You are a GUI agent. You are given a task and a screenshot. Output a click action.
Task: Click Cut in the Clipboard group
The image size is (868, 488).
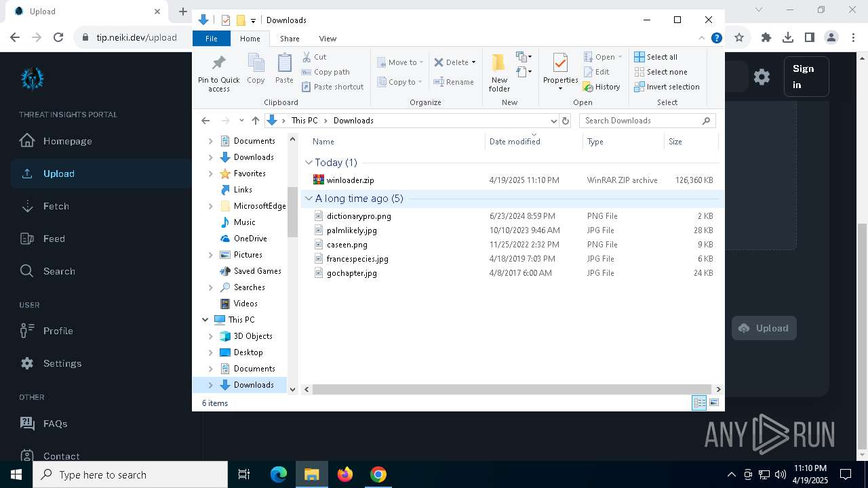pos(314,57)
